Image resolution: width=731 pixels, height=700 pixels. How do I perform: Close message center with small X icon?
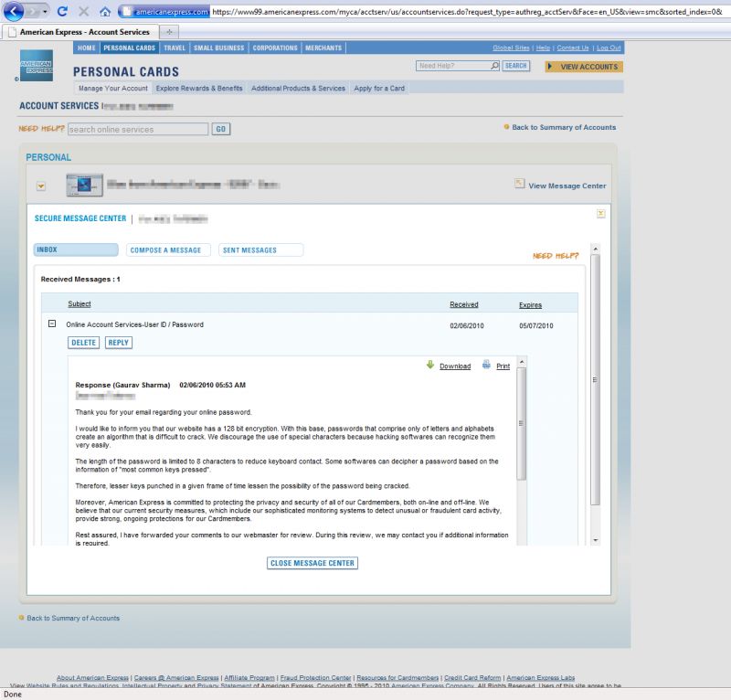tap(601, 214)
